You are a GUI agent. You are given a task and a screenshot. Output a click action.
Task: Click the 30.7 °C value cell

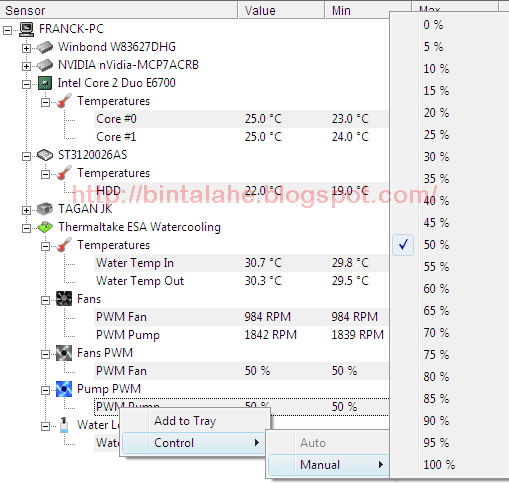click(263, 263)
